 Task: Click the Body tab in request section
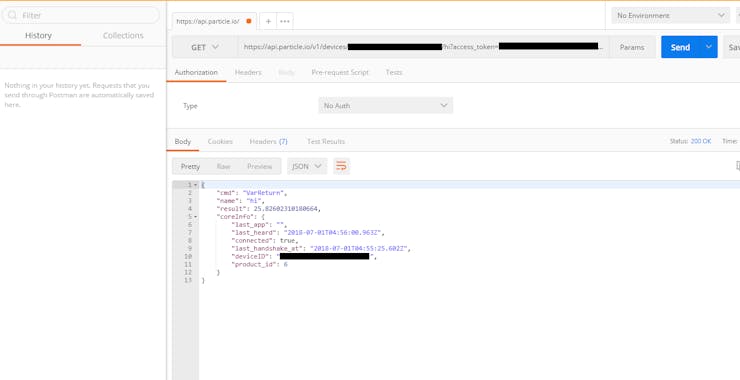[x=286, y=72]
